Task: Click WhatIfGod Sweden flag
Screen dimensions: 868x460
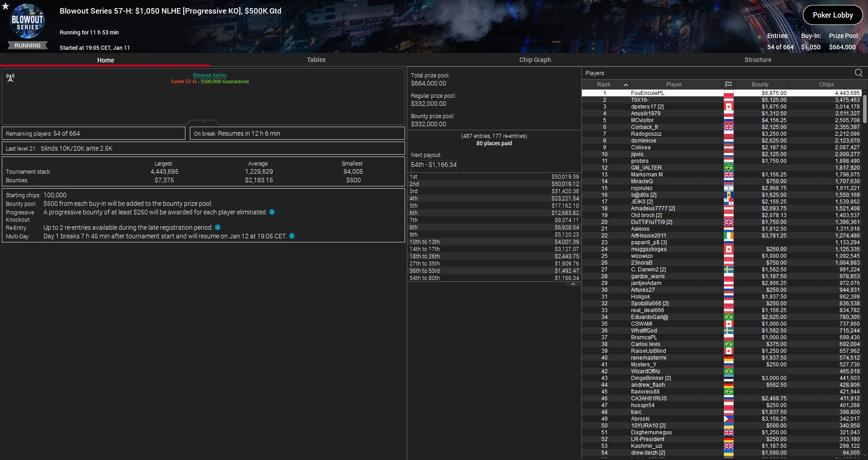Action: pyautogui.click(x=729, y=331)
